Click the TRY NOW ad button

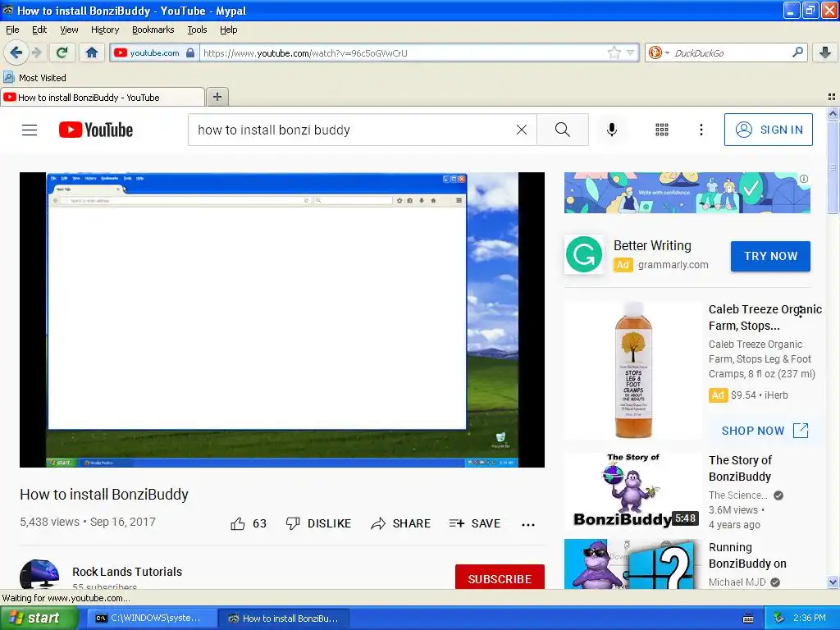pyautogui.click(x=770, y=256)
